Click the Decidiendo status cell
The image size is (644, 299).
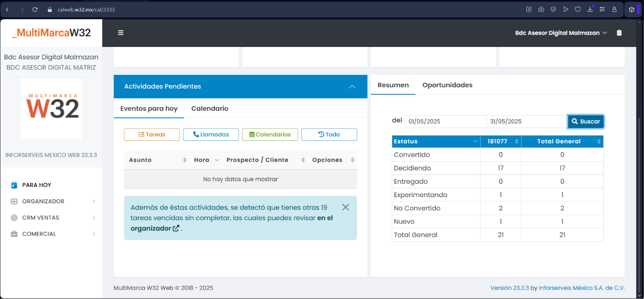click(x=436, y=168)
